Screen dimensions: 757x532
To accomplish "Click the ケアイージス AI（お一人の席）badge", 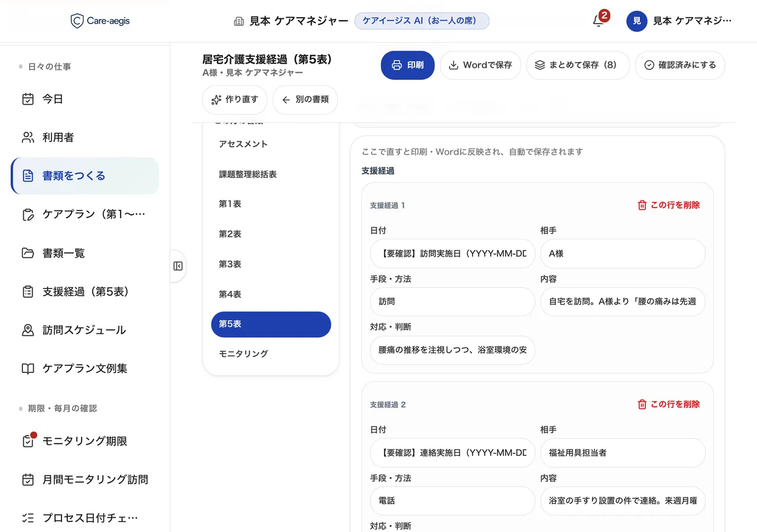I will click(422, 21).
